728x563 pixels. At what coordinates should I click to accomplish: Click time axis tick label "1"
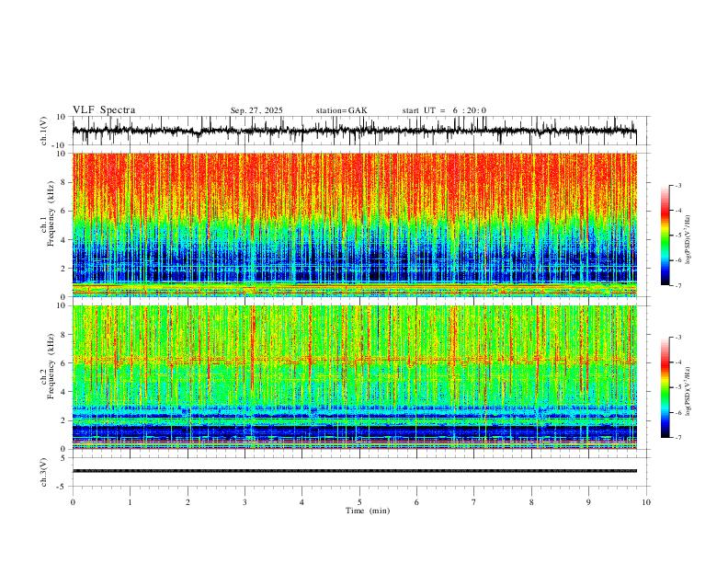coord(130,502)
